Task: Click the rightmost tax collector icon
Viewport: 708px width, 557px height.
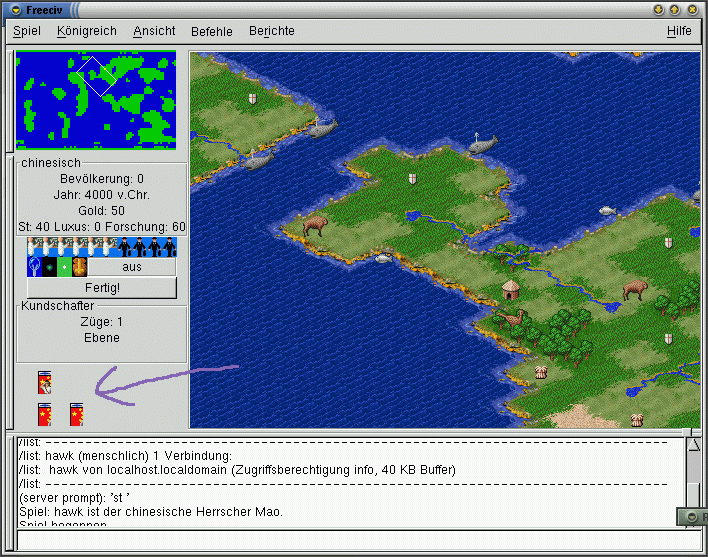Action: tap(169, 247)
